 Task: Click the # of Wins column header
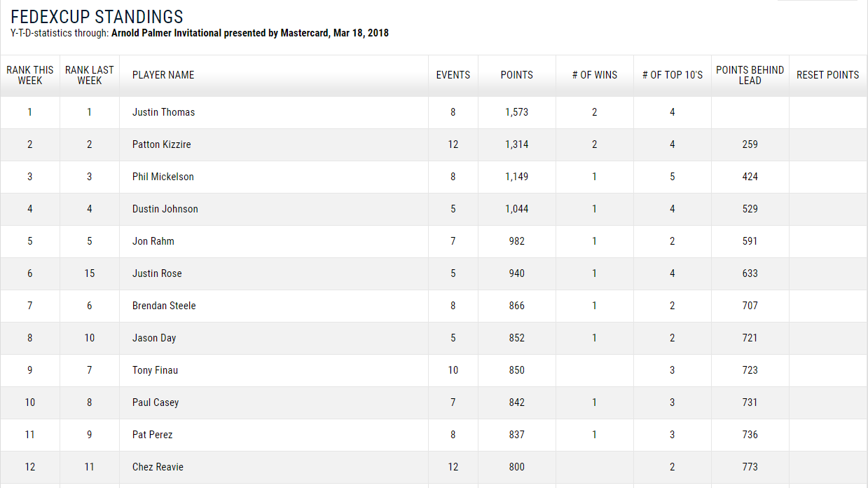(595, 75)
